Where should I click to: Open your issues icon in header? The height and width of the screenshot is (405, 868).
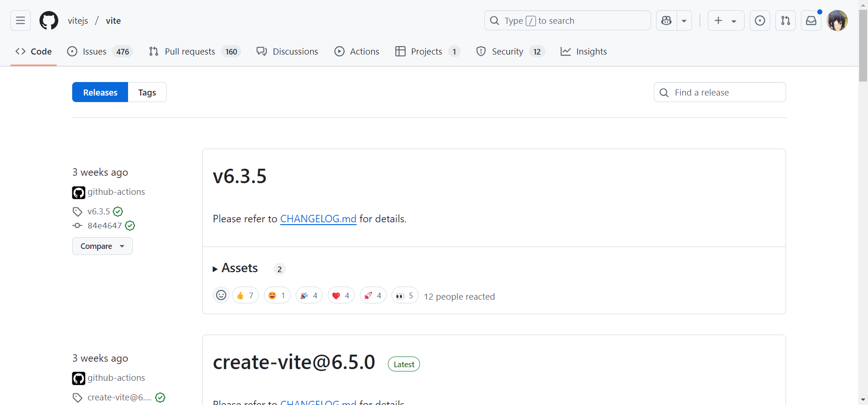point(760,21)
